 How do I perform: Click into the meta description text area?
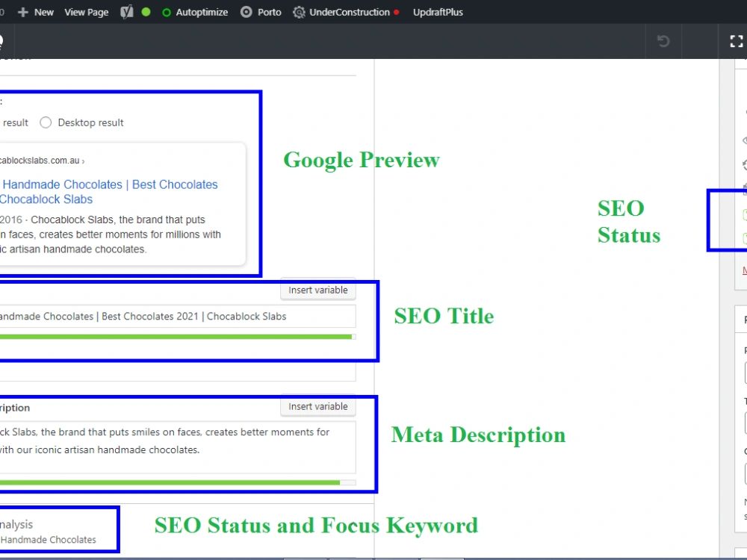point(178,447)
